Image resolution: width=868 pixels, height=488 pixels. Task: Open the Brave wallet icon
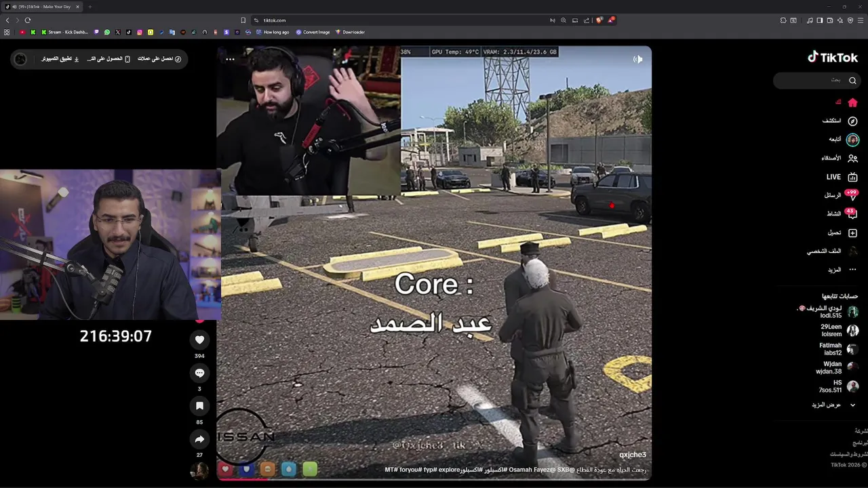[830, 20]
